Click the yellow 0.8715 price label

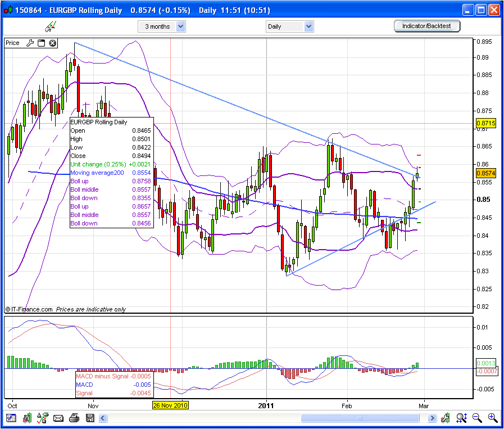click(x=485, y=123)
